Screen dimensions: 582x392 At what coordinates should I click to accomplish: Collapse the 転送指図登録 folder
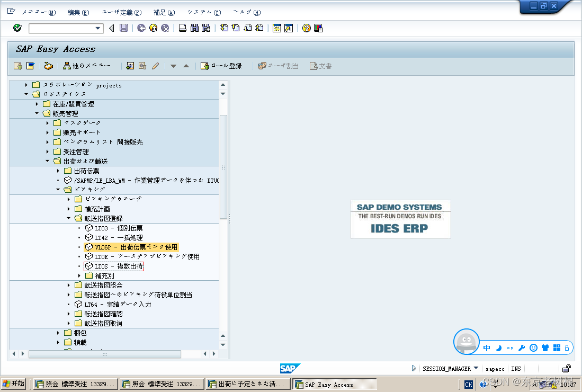tap(68, 218)
